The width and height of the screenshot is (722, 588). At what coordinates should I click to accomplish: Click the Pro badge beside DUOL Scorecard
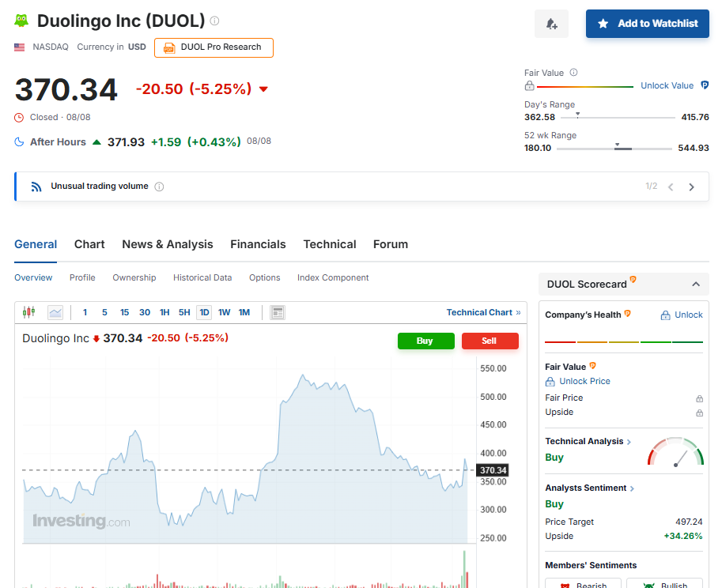[633, 279]
